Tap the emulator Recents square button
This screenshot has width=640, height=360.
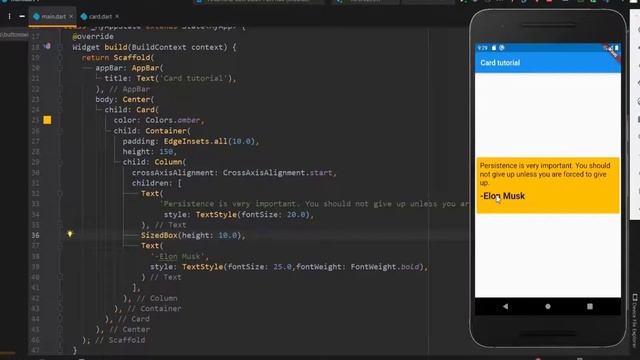590,306
